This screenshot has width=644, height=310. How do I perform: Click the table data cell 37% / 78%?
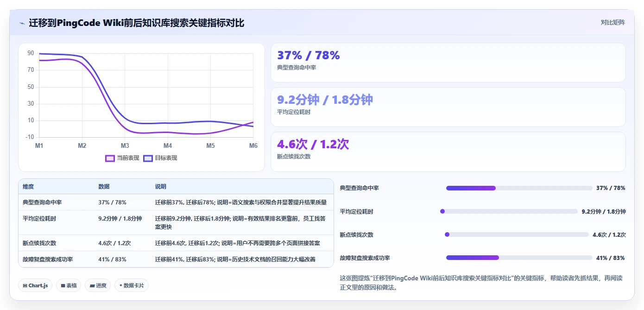tap(112, 202)
